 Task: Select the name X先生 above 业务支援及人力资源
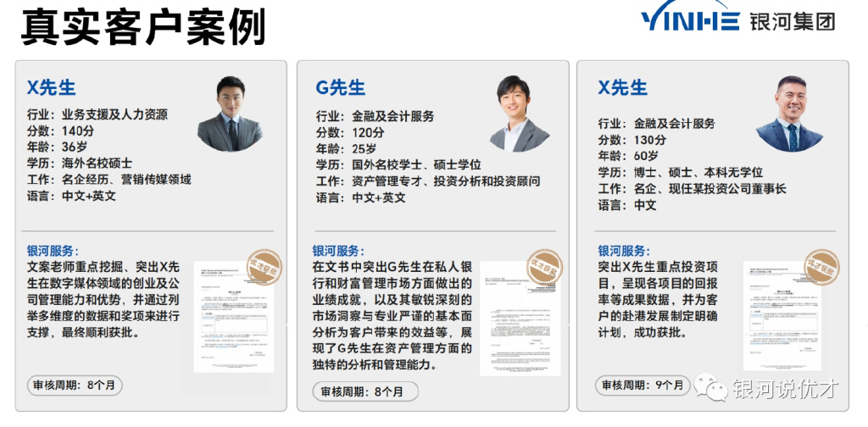click(x=52, y=87)
